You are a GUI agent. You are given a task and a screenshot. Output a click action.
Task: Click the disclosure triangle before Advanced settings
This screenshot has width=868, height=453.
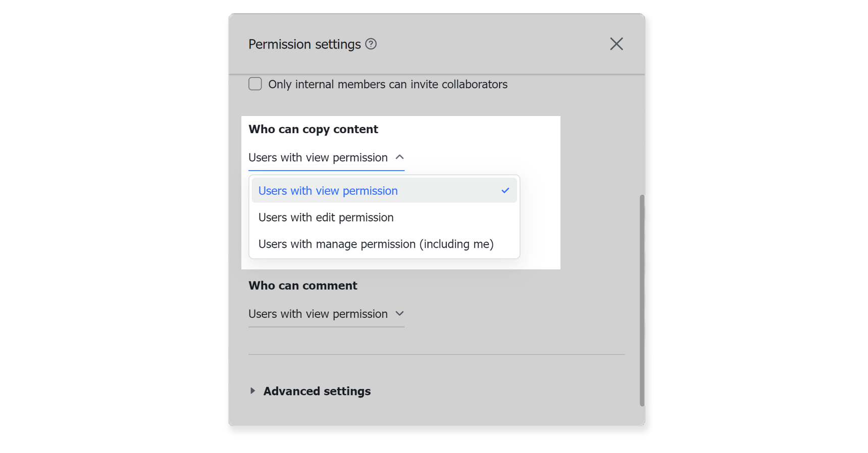(x=252, y=390)
